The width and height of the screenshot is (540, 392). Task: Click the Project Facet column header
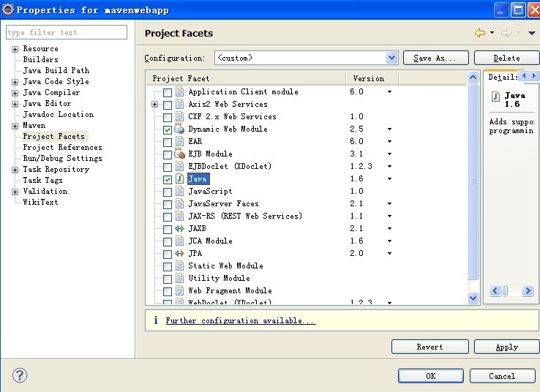tap(246, 78)
